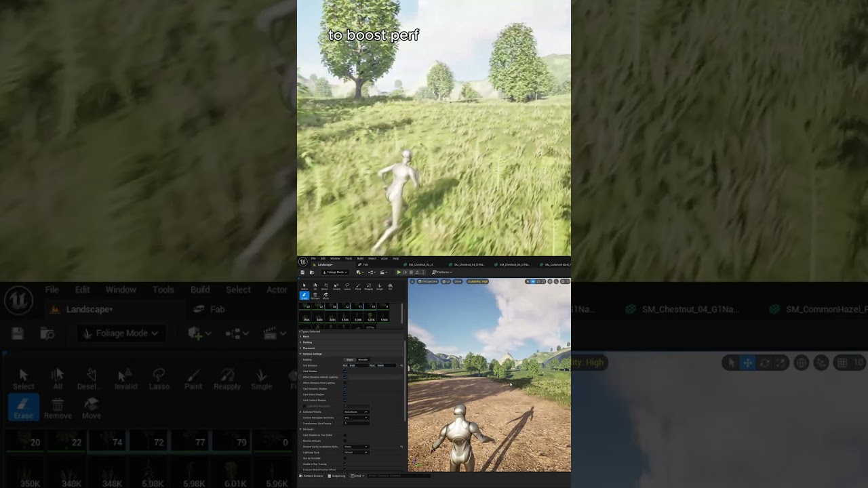
Task: Toggle Cast Dynamic Shadow checkbox
Action: (x=345, y=389)
